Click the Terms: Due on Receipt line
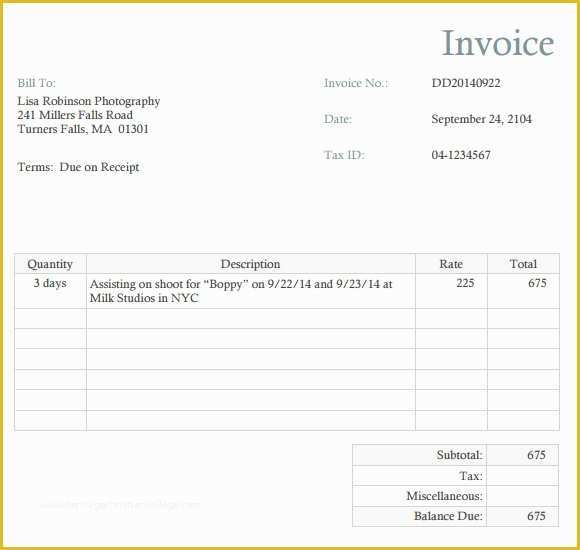The image size is (580, 550). pos(78,167)
